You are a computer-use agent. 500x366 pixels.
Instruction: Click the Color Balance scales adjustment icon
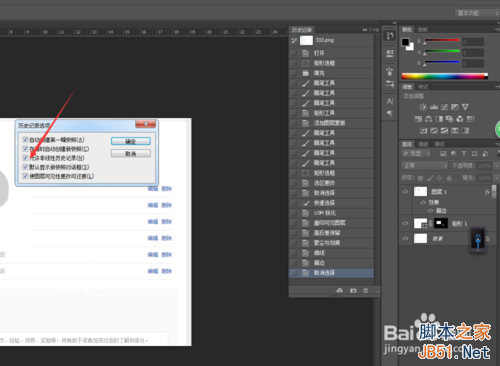coord(429,119)
